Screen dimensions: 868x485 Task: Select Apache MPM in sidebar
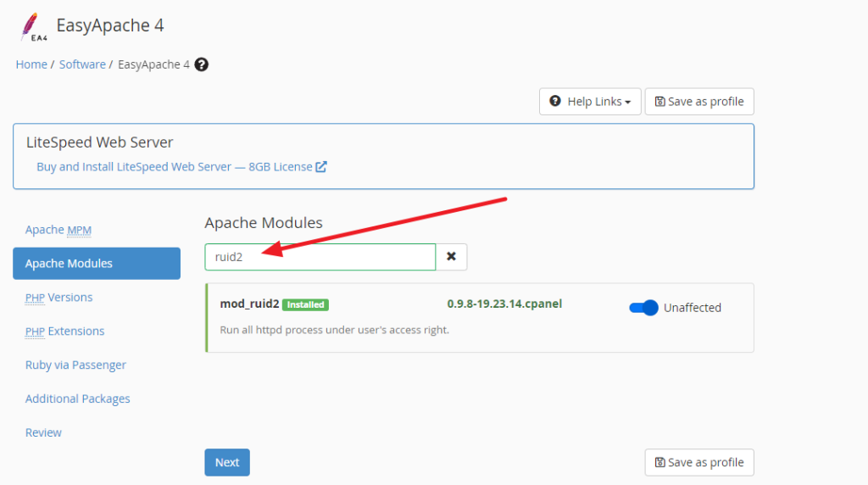[x=58, y=230]
